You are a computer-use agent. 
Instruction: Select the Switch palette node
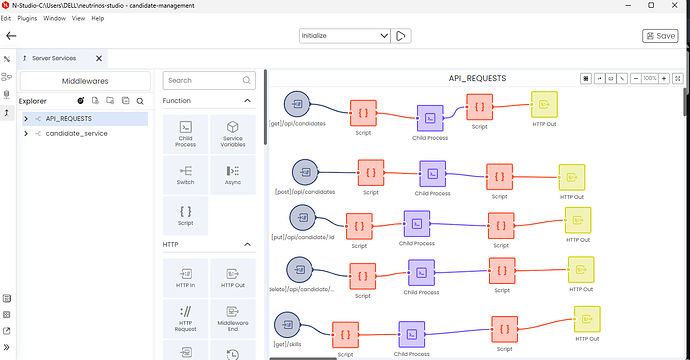point(185,175)
